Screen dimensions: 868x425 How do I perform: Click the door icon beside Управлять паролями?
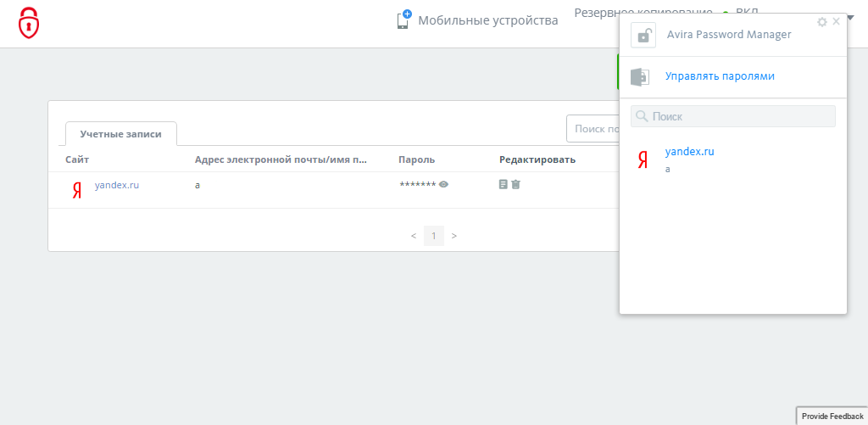[x=640, y=76]
